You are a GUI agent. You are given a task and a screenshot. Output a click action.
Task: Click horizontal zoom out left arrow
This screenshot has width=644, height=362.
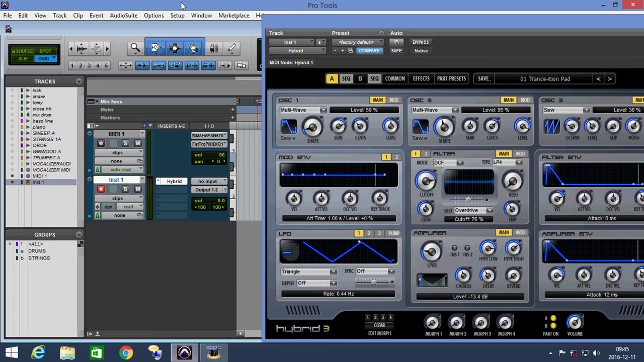pos(70,48)
